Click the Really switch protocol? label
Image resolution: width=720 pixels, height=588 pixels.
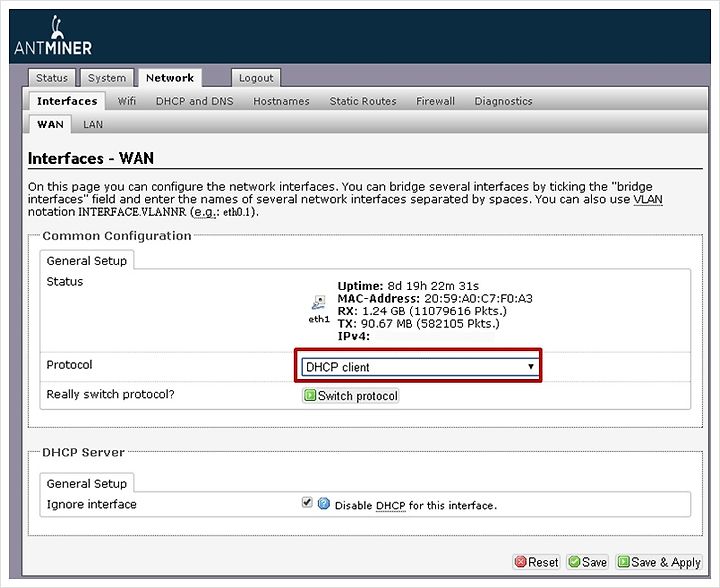tap(110, 394)
